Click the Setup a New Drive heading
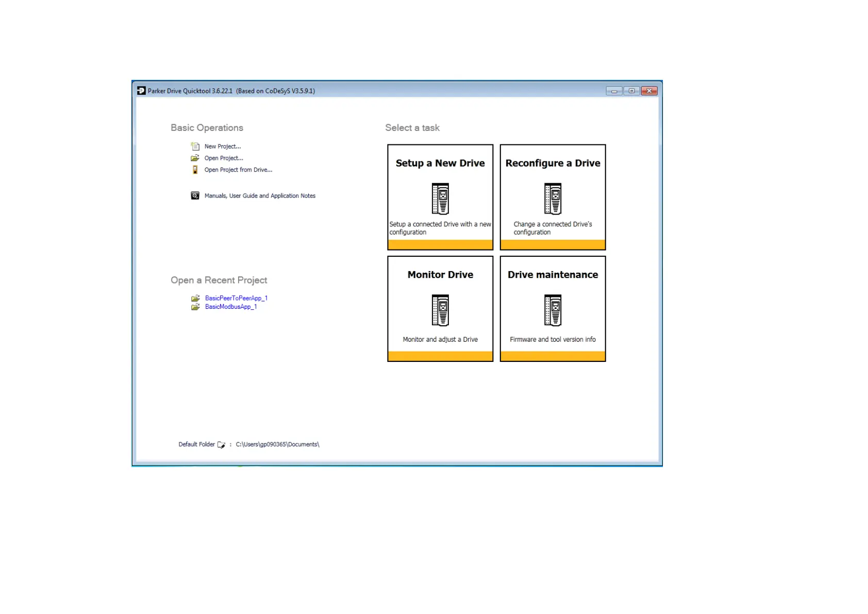 click(440, 163)
